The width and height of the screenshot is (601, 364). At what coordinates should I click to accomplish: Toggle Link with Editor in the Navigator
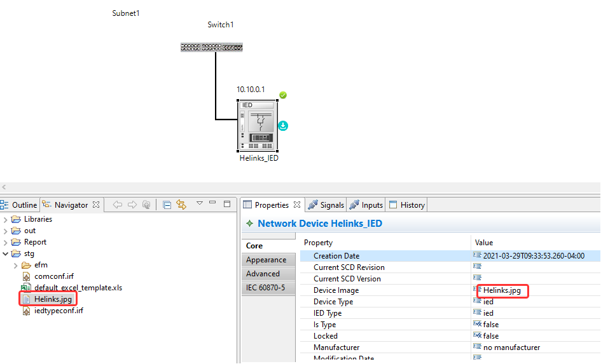pyautogui.click(x=181, y=205)
